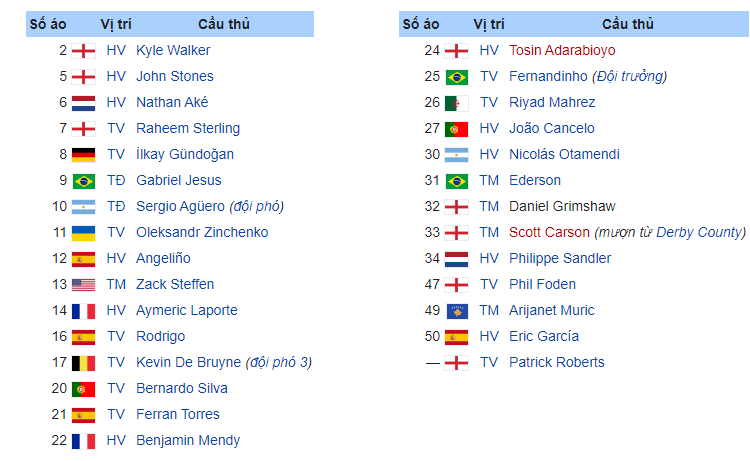Click the right table Số áo header
The width and height of the screenshot is (750, 461).
(421, 24)
